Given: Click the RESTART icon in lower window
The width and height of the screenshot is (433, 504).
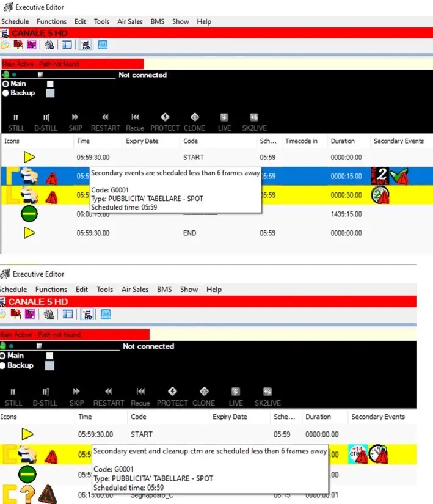Looking at the screenshot, I should click(108, 392).
